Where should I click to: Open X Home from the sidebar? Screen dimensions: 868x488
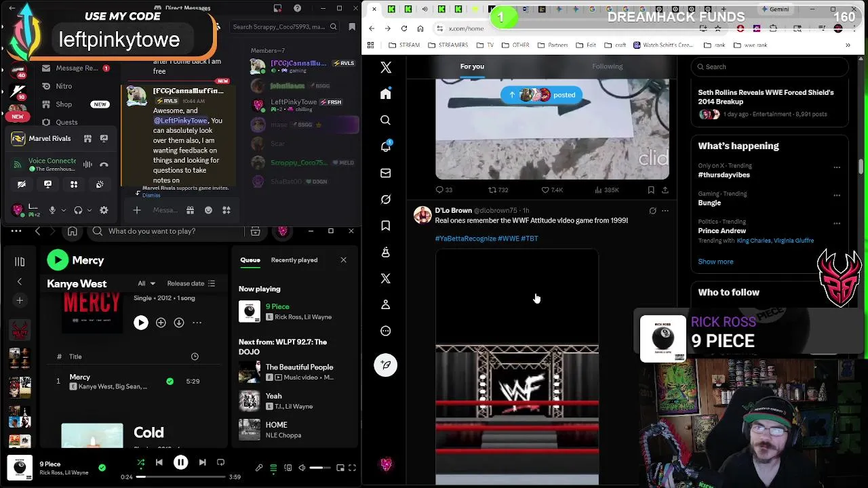(x=385, y=94)
